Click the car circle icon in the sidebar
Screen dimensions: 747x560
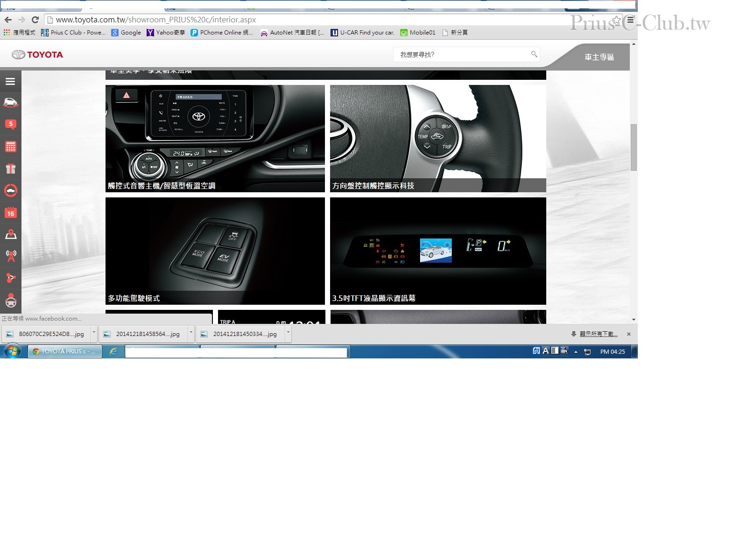click(x=11, y=190)
